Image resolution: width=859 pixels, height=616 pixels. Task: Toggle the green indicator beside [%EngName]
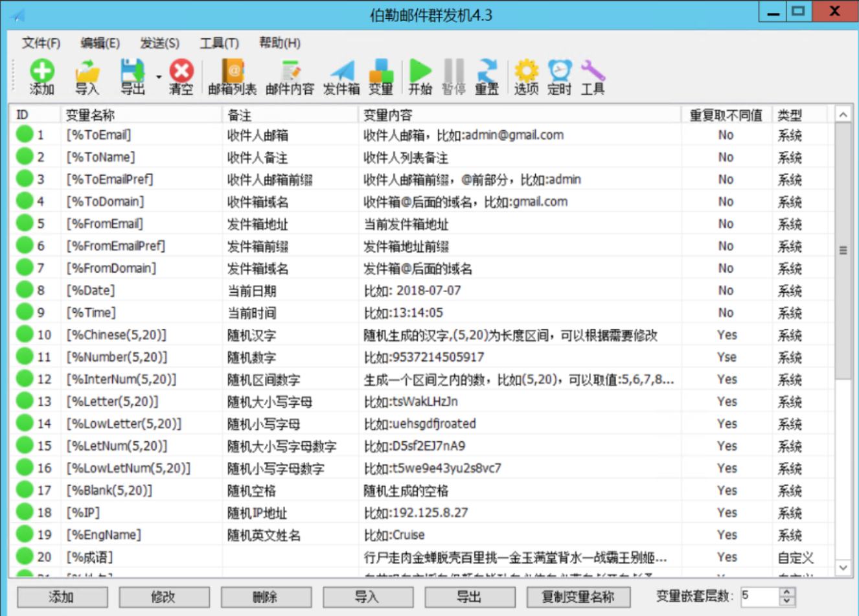(24, 534)
